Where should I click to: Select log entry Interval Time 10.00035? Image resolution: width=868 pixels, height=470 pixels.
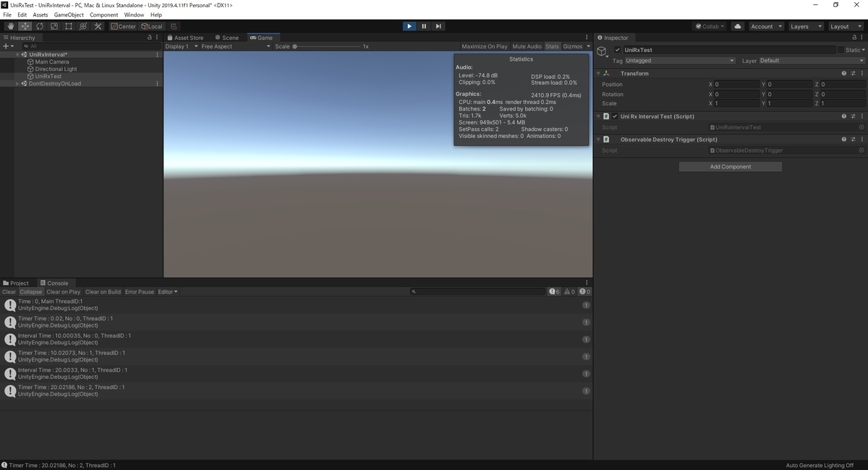click(x=297, y=339)
